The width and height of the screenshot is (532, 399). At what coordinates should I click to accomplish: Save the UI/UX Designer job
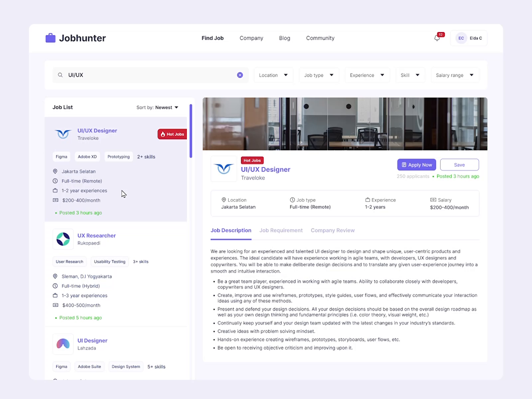click(459, 165)
